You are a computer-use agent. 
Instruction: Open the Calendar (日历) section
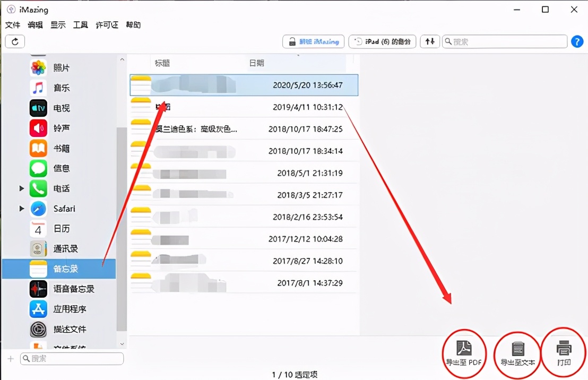pyautogui.click(x=38, y=229)
